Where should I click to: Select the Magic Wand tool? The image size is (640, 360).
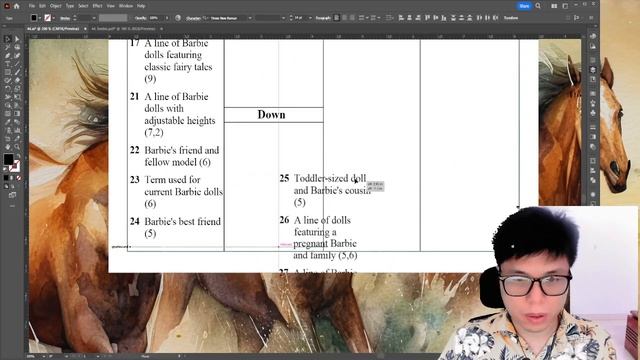click(7, 47)
